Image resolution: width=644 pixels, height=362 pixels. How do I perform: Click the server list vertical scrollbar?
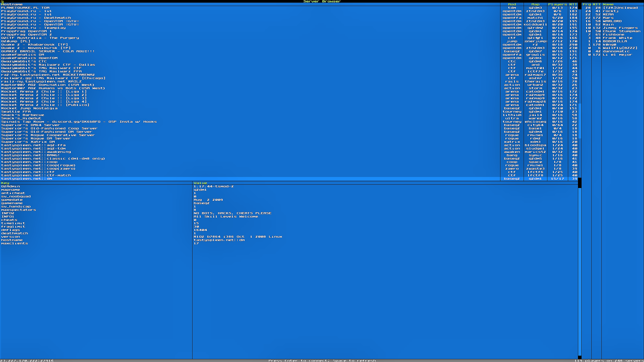[580, 92]
